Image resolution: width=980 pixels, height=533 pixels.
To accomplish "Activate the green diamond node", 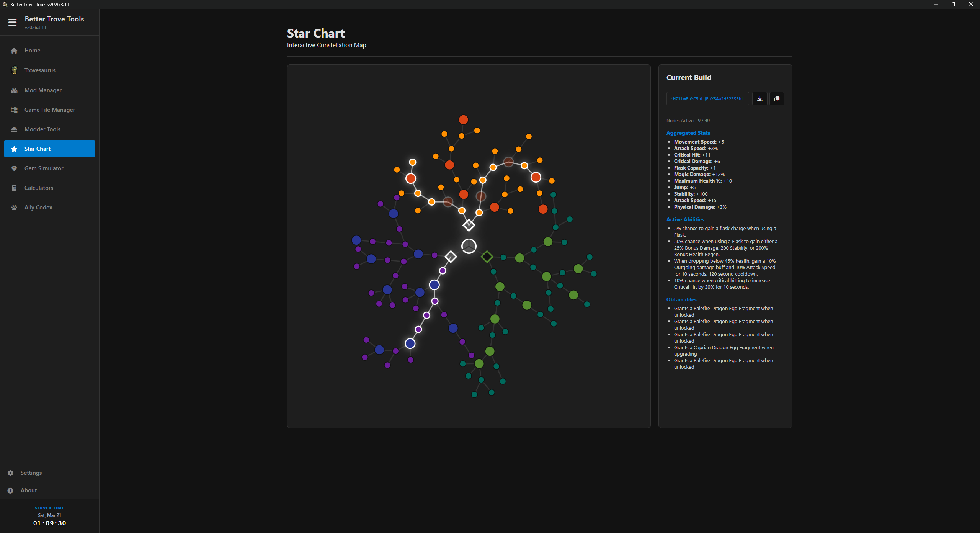I will (487, 257).
